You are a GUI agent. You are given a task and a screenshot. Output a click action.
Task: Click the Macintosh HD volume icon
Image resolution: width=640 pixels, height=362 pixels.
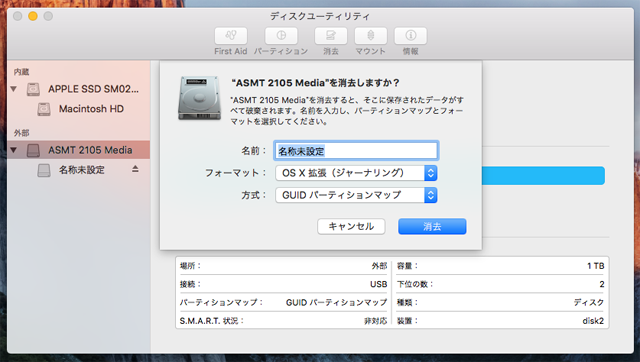44,109
